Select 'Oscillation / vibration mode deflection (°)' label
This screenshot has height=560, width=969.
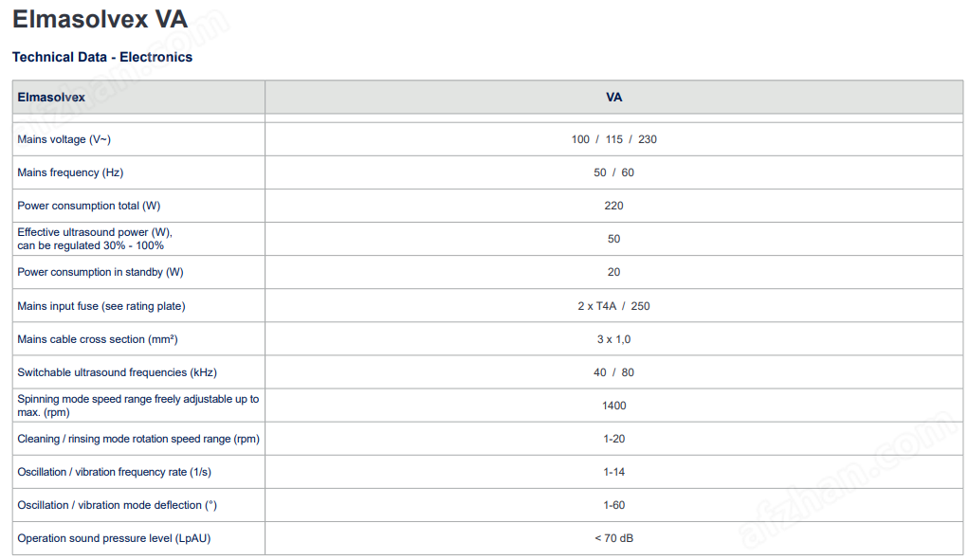pyautogui.click(x=117, y=506)
